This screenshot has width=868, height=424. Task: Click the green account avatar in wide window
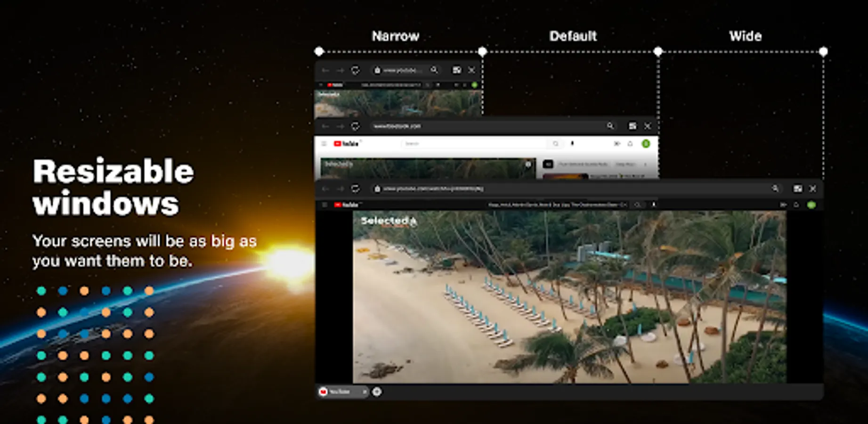click(811, 205)
